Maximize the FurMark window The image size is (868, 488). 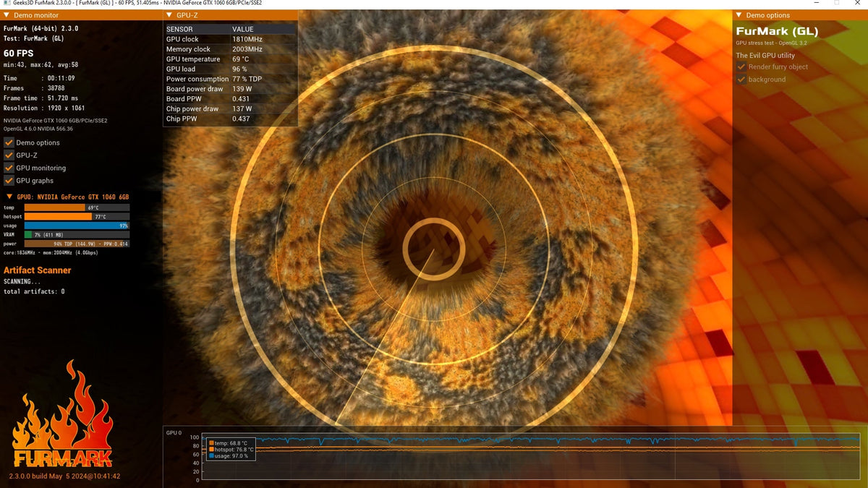pos(836,3)
